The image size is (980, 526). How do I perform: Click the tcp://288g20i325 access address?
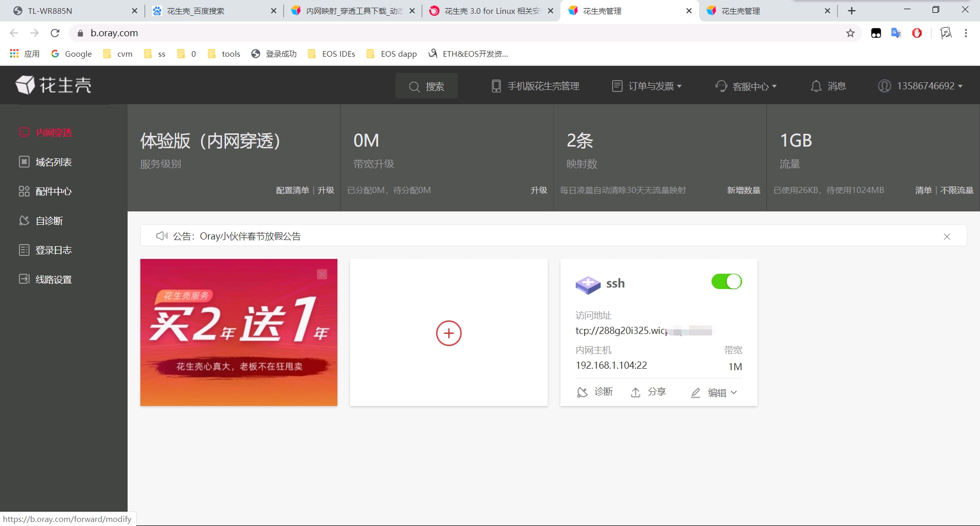(x=644, y=330)
